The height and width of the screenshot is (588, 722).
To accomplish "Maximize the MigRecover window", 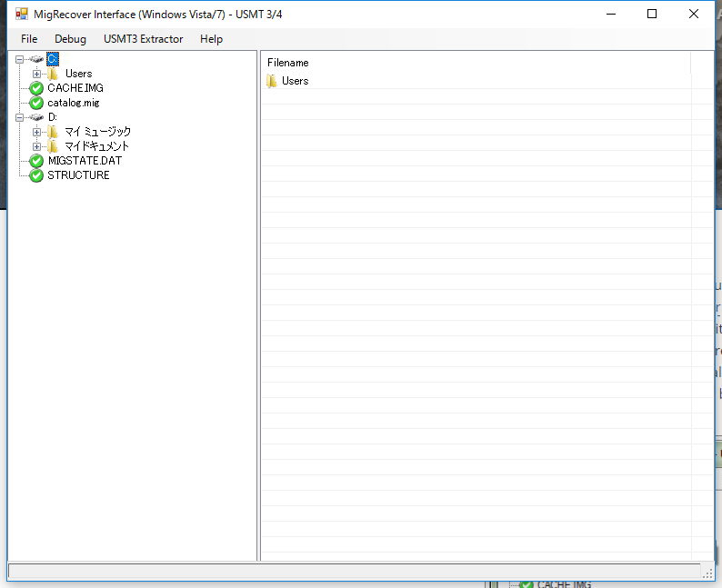I will coord(652,15).
